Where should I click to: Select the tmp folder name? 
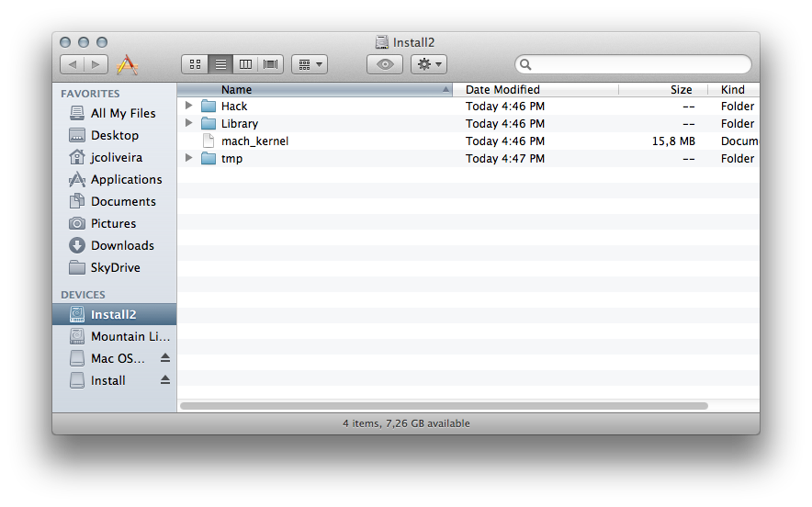pos(231,159)
